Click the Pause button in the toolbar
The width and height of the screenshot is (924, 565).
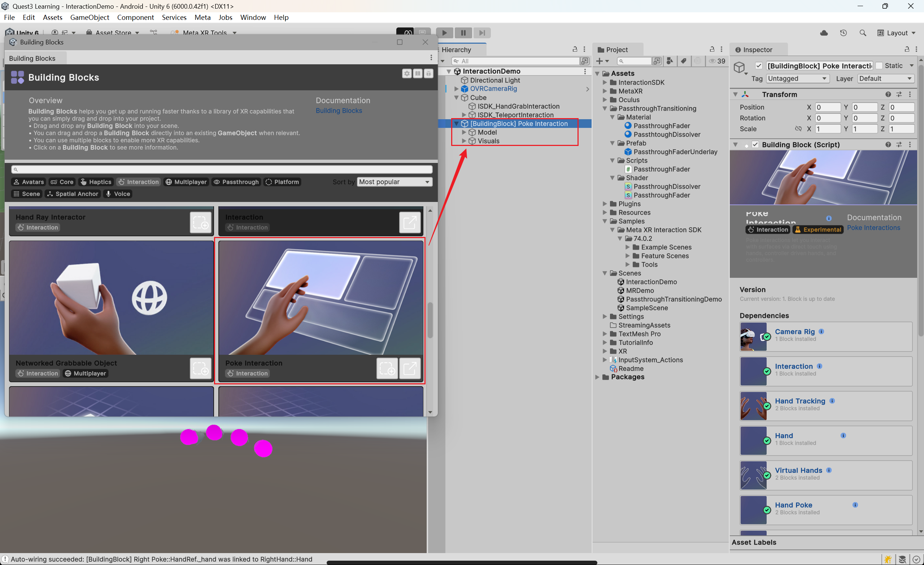[x=463, y=33]
